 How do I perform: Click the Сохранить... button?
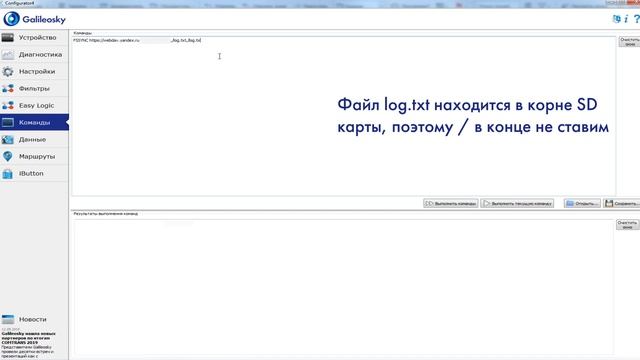pos(622,203)
